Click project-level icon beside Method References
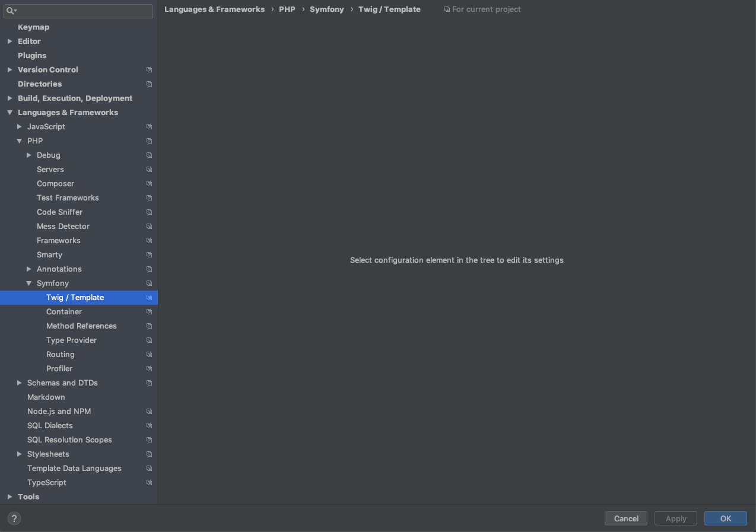756x532 pixels. point(149,326)
